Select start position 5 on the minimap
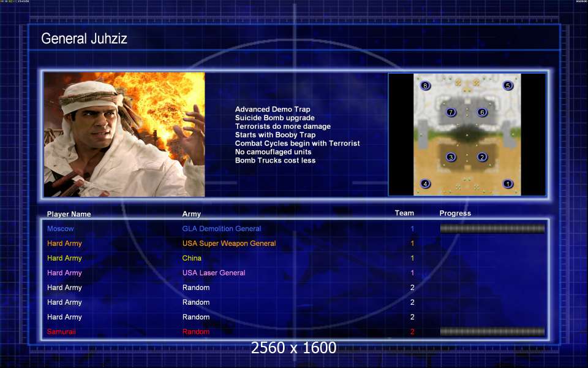The height and width of the screenshot is (368, 588). click(x=508, y=86)
